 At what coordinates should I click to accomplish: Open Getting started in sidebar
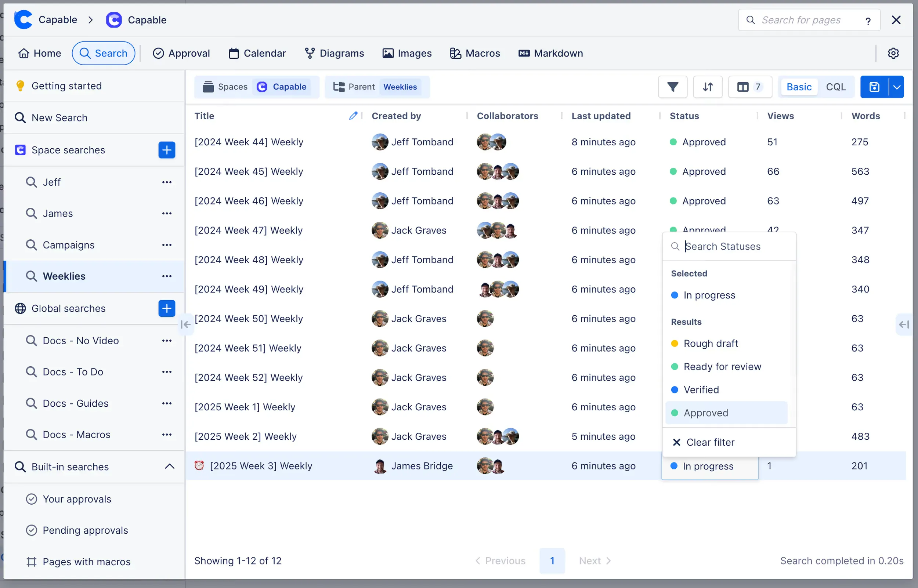94,86
